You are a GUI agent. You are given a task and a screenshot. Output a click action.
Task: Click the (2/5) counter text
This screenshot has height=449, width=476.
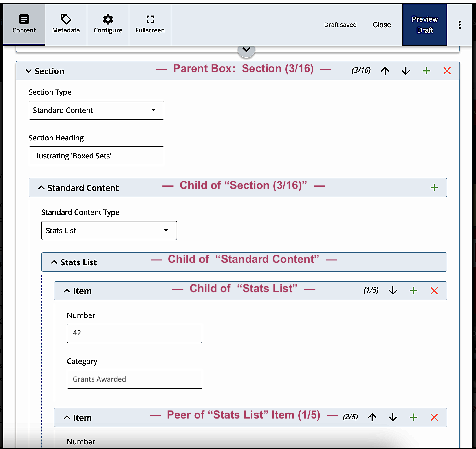tap(350, 417)
